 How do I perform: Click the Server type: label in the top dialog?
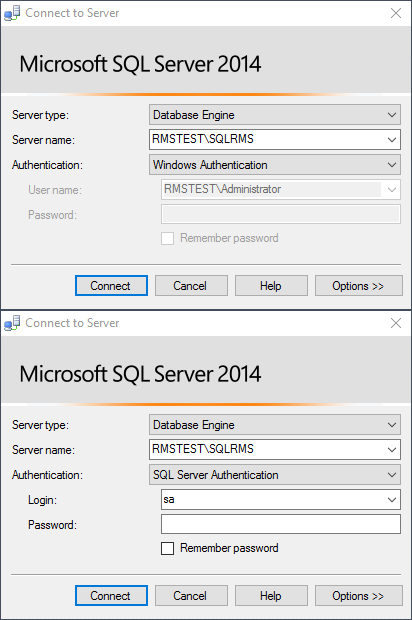tap(40, 115)
